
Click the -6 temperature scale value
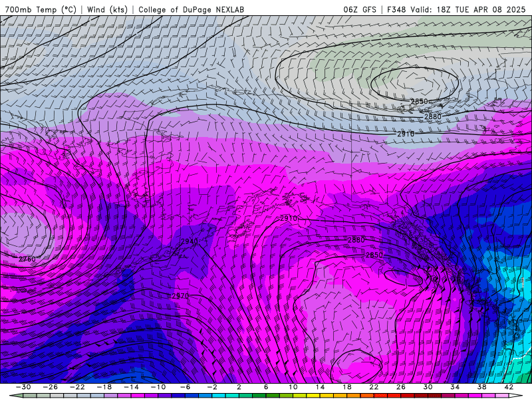(185, 387)
